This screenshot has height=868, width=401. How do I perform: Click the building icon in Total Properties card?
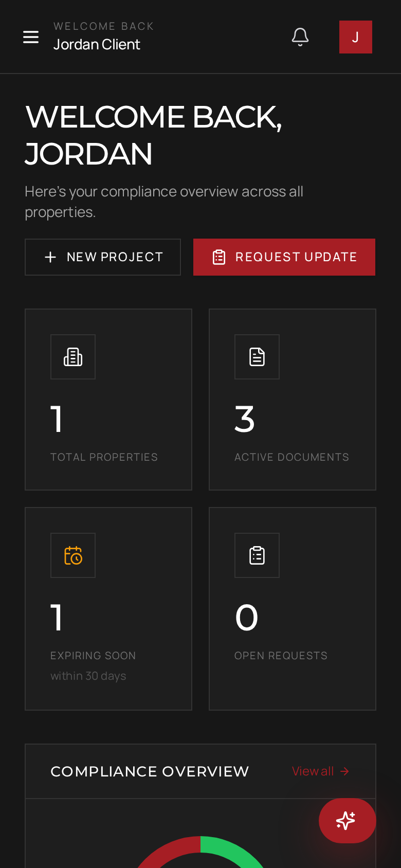point(73,357)
